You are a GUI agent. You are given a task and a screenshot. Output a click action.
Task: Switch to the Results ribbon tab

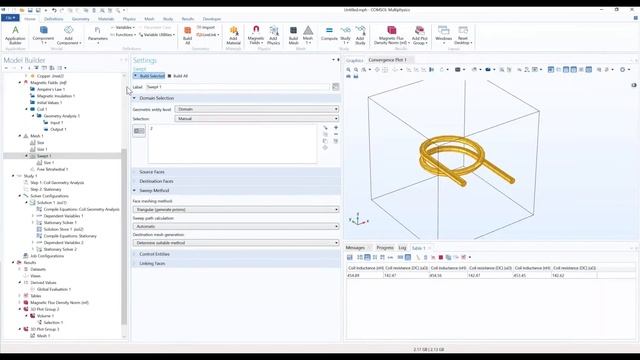188,19
